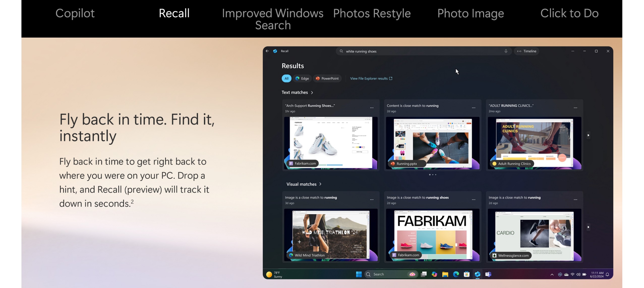Click the Recall icon on the taskbar

click(x=477, y=274)
